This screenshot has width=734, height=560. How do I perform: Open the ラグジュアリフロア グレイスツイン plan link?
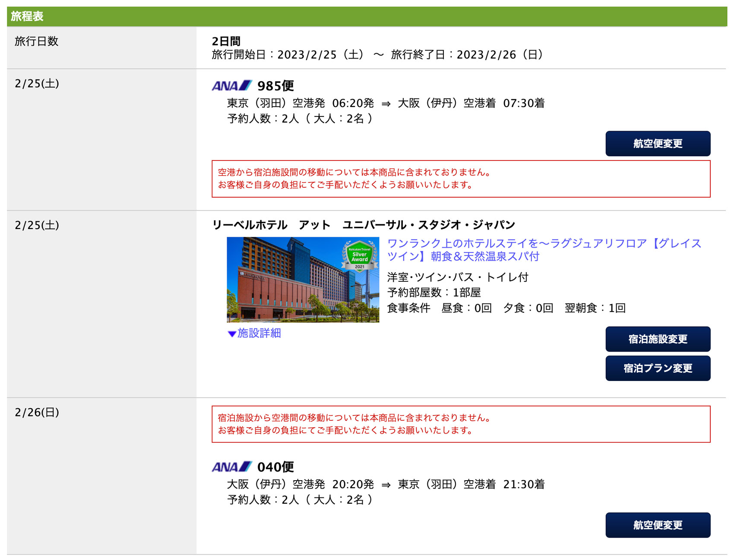544,250
